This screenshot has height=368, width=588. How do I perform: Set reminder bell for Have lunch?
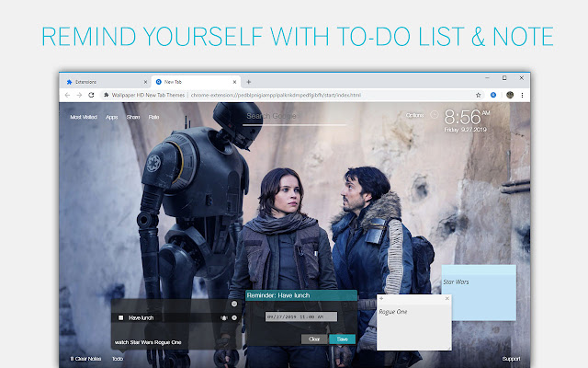coord(224,318)
